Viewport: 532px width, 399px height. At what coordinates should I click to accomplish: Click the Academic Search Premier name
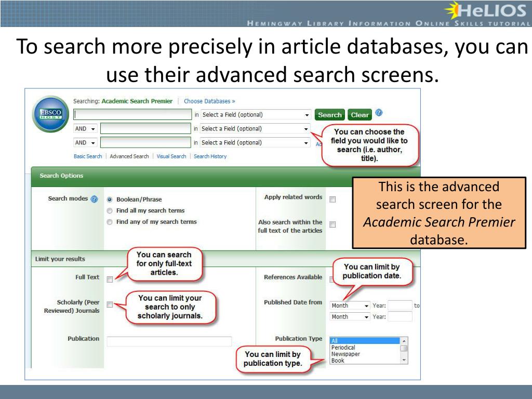(x=137, y=101)
